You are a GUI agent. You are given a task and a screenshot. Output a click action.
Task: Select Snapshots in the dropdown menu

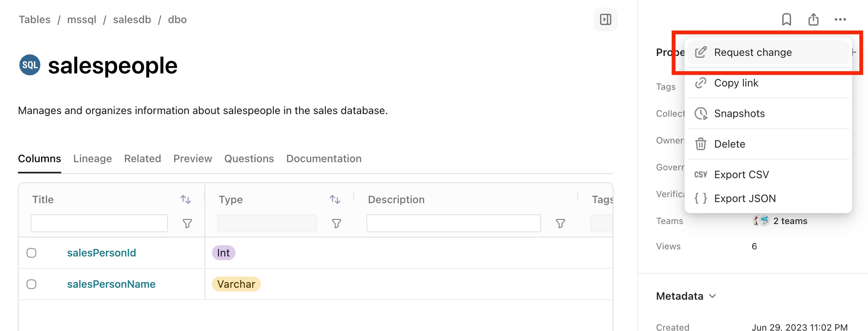pyautogui.click(x=739, y=113)
